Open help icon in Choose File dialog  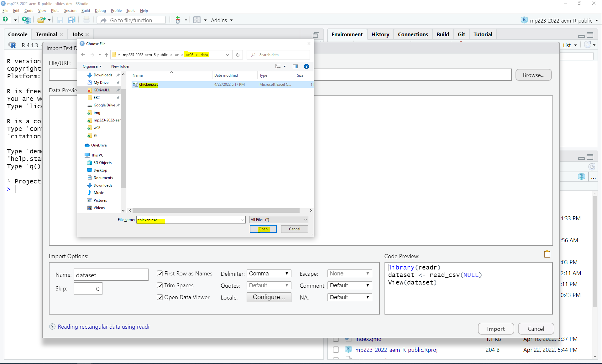[306, 66]
